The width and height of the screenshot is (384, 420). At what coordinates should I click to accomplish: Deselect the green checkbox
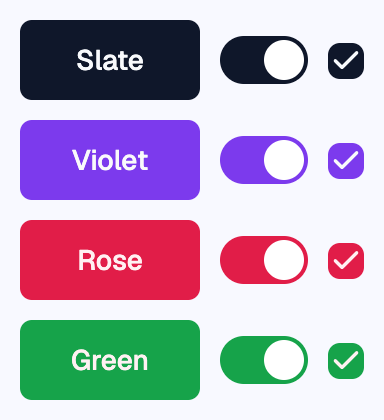click(x=346, y=361)
